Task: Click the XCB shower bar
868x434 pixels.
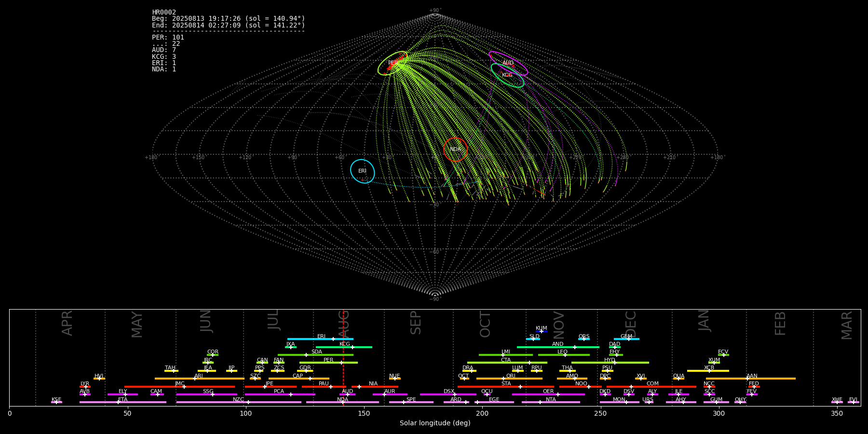Action: 708,371
